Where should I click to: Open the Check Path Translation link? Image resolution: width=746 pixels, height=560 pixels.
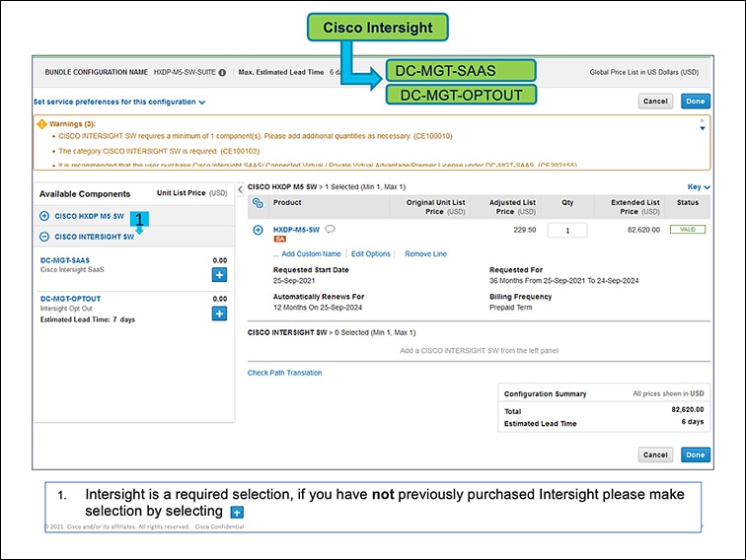[x=284, y=373]
